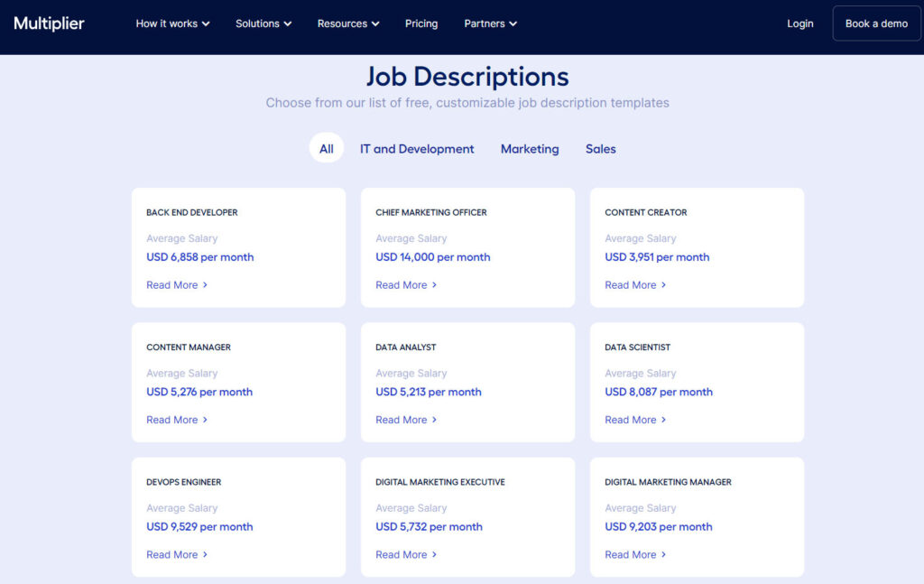
Task: View Digital Marketing Manager details
Action: [630, 554]
